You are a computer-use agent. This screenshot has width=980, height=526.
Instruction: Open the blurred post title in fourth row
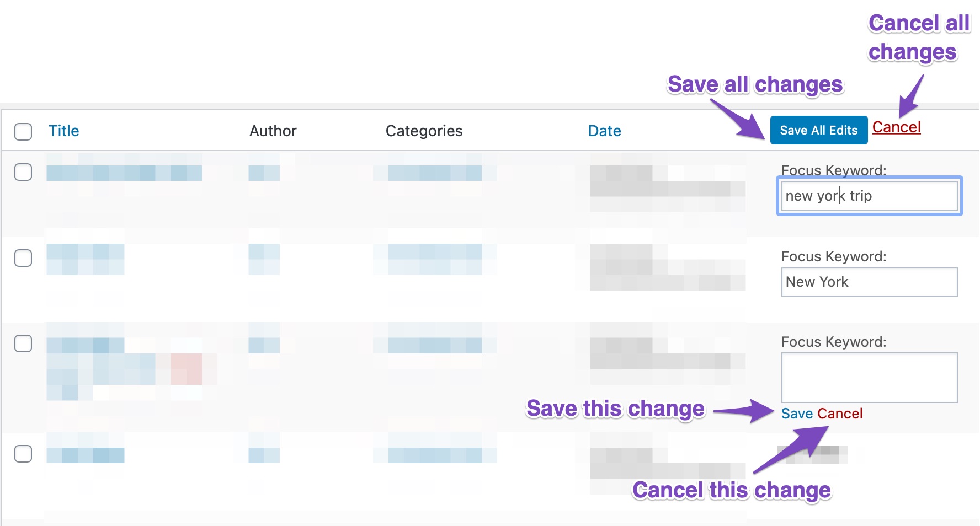click(86, 455)
